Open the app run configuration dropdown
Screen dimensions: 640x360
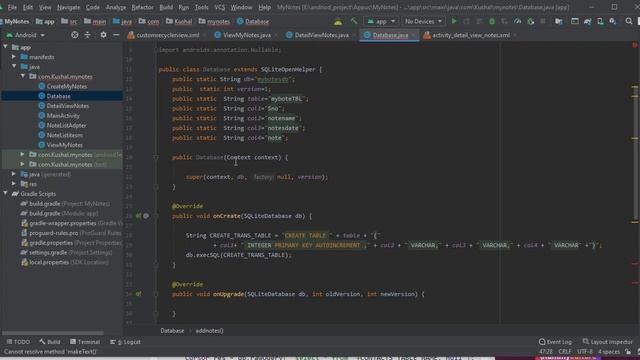381,21
